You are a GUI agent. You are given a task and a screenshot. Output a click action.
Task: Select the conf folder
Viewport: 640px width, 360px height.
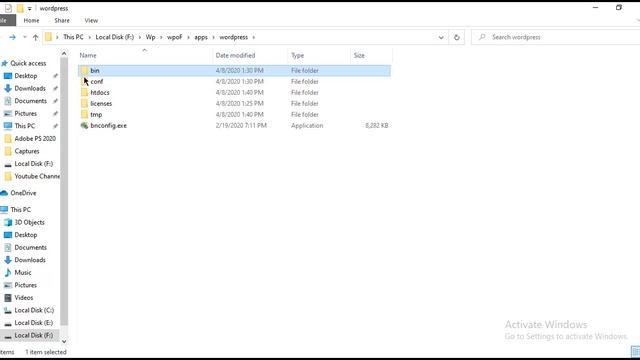[234, 82]
